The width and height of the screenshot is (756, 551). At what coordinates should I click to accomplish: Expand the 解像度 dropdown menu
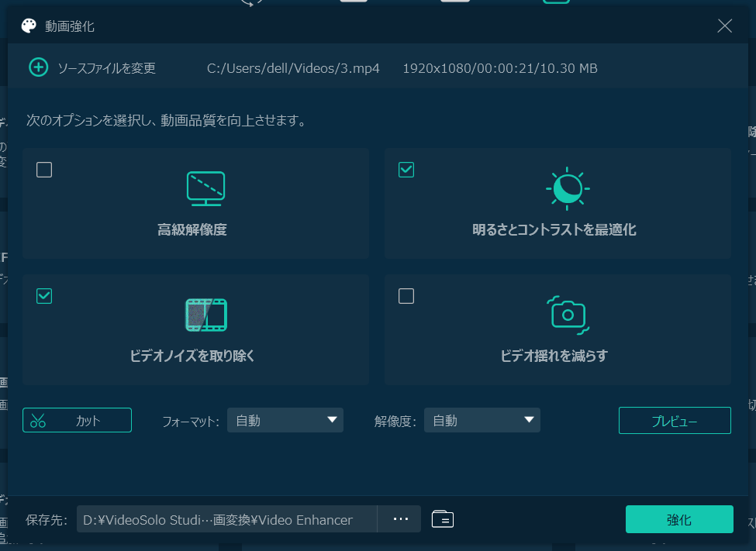tap(482, 420)
